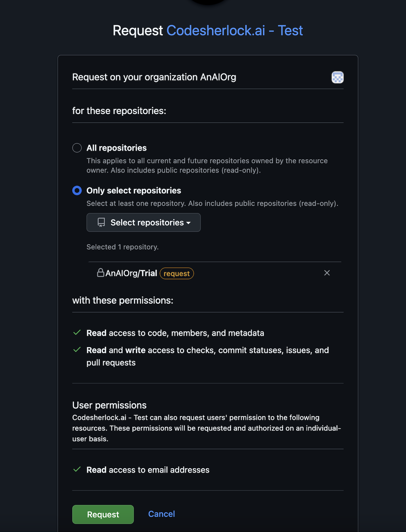Click the checkered placeholder image top right
The image size is (406, 532).
337,77
